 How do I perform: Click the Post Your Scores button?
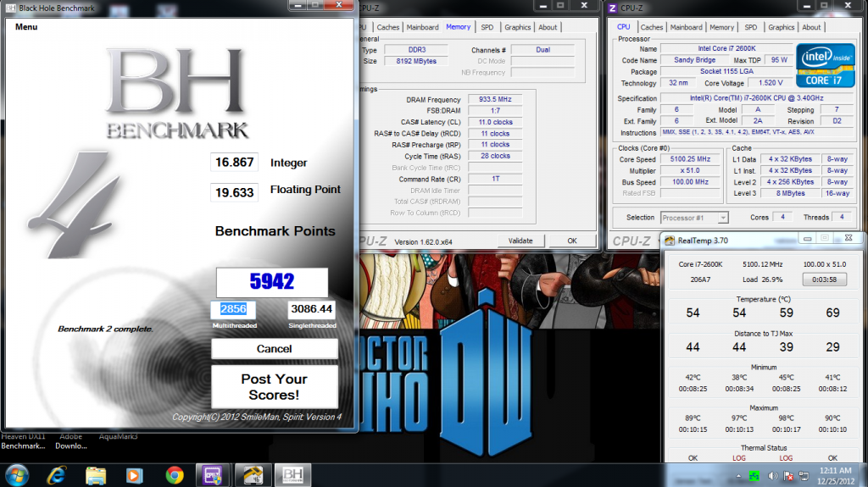274,387
